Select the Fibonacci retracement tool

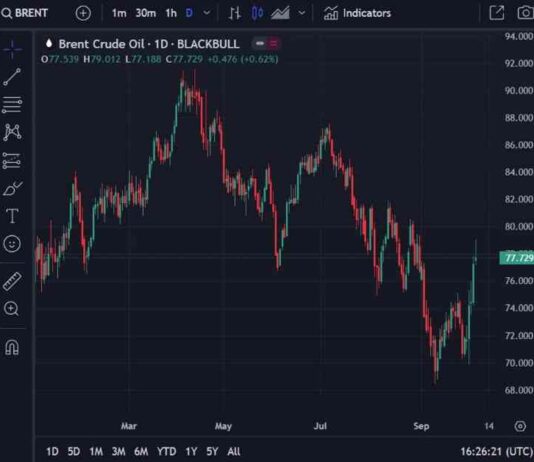(x=12, y=105)
